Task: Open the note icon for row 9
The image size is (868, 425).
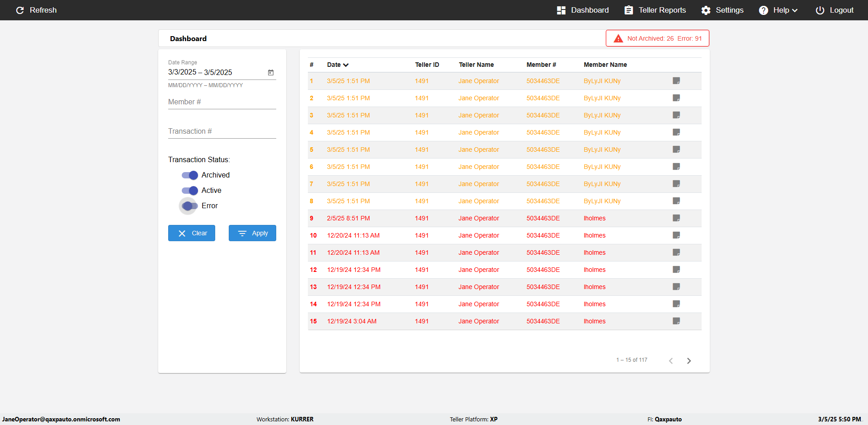Action: click(x=676, y=218)
